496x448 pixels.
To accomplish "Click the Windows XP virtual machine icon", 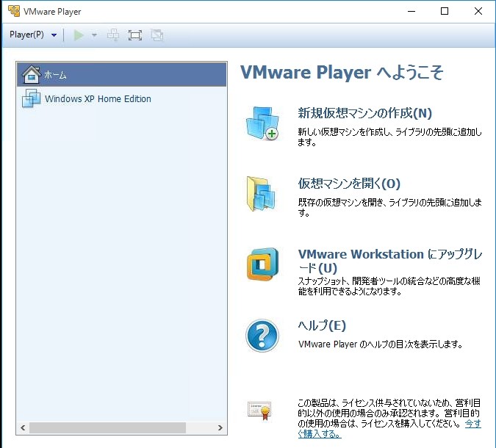I will (31, 98).
